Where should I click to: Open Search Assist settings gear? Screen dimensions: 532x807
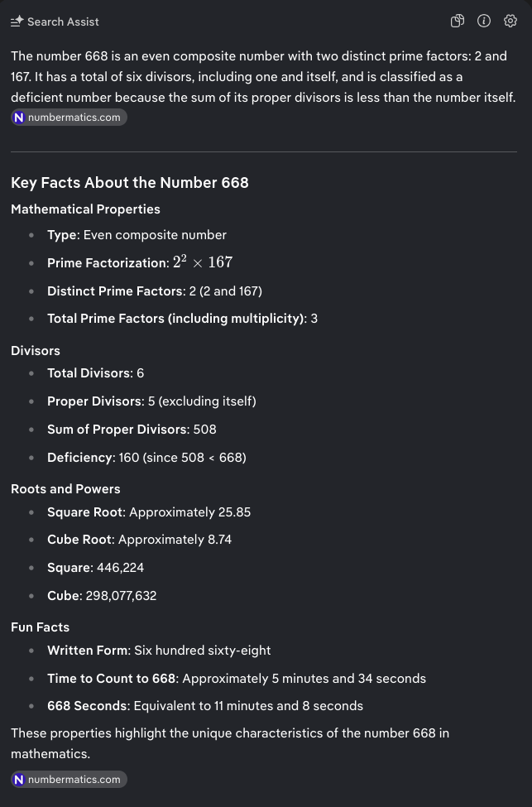click(x=510, y=22)
